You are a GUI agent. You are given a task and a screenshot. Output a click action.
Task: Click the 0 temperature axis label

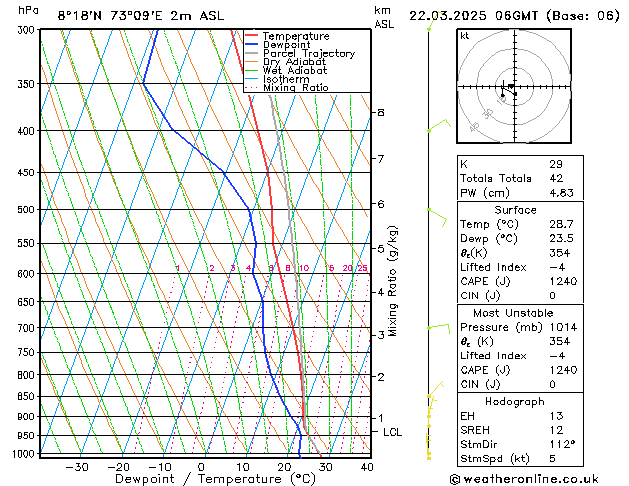coord(201,467)
